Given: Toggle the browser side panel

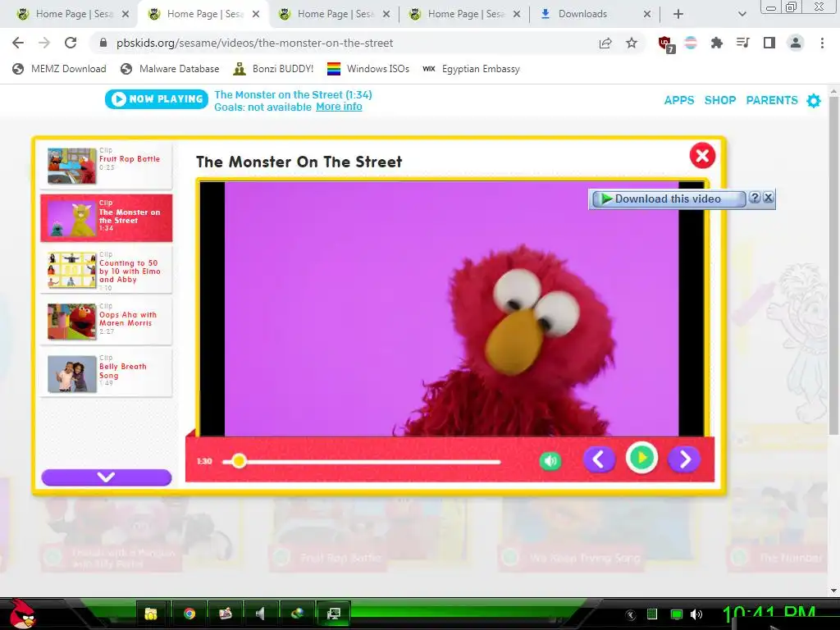Looking at the screenshot, I should pos(769,43).
